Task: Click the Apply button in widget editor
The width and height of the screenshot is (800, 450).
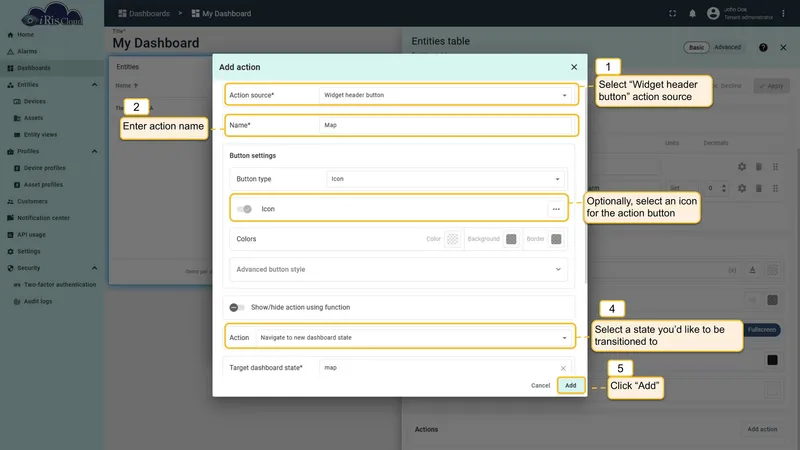Action: pyautogui.click(x=771, y=86)
